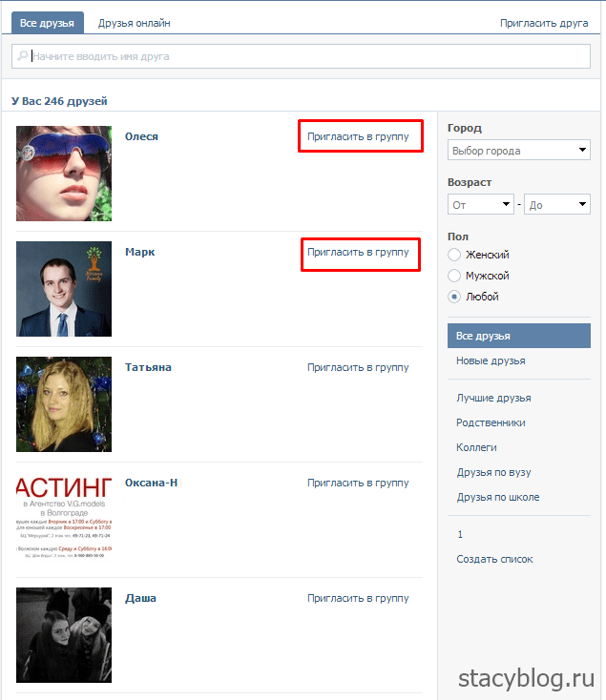This screenshot has height=700, width=606.
Task: Click Создать список link
Action: (x=494, y=559)
